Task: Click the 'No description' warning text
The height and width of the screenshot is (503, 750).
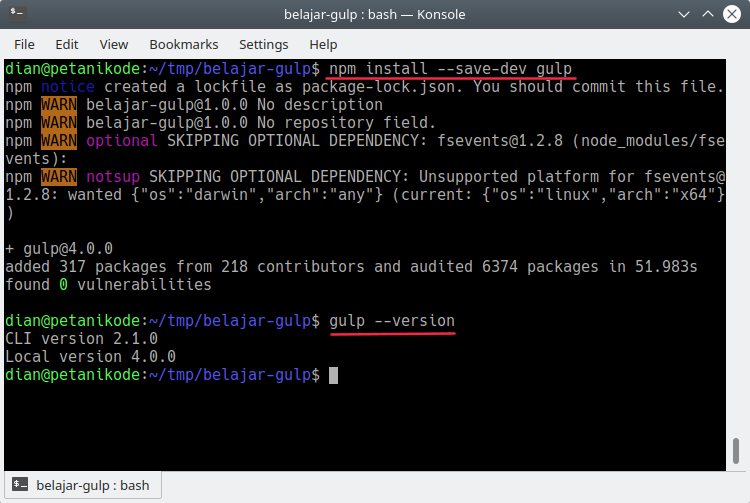Action: click(x=320, y=105)
